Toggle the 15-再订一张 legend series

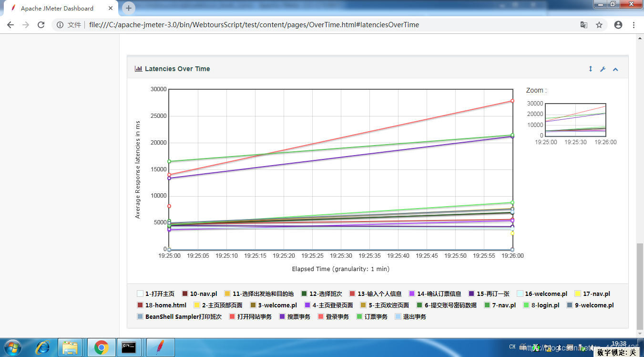click(489, 294)
